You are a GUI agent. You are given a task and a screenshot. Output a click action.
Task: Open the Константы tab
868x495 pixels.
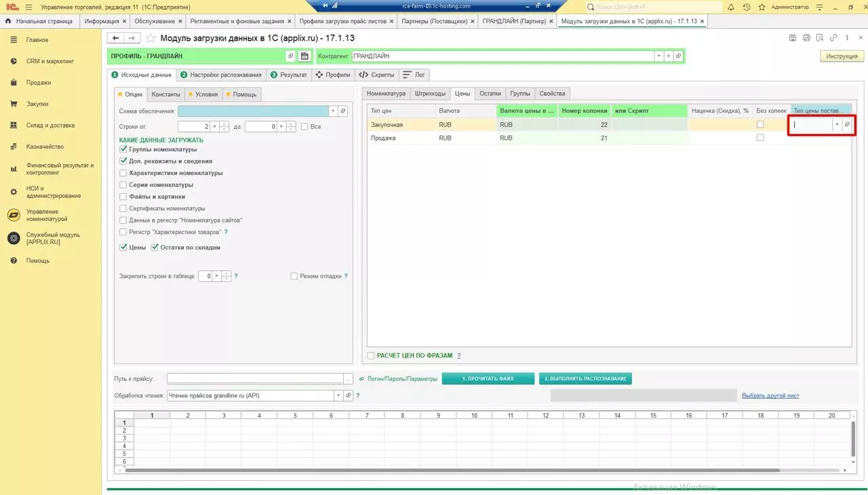[165, 94]
